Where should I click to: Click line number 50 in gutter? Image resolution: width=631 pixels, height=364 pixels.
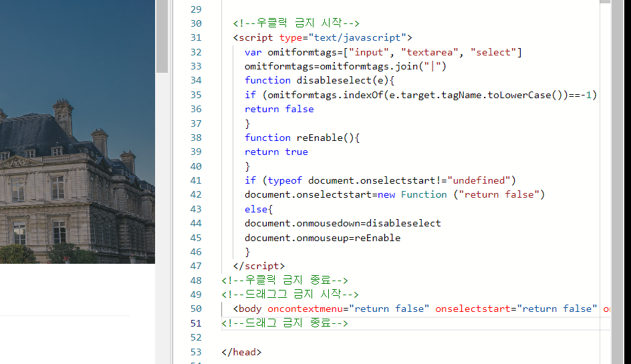[196, 309]
